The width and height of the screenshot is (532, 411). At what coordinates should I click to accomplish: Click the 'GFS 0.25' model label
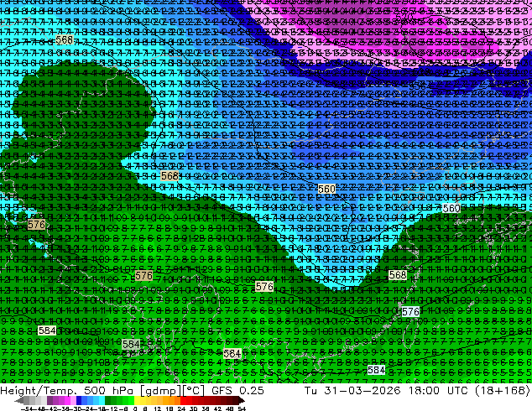pos(237,390)
